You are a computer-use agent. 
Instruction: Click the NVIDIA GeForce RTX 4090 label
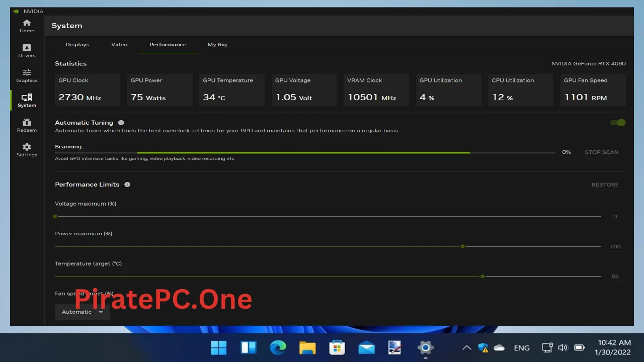588,64
